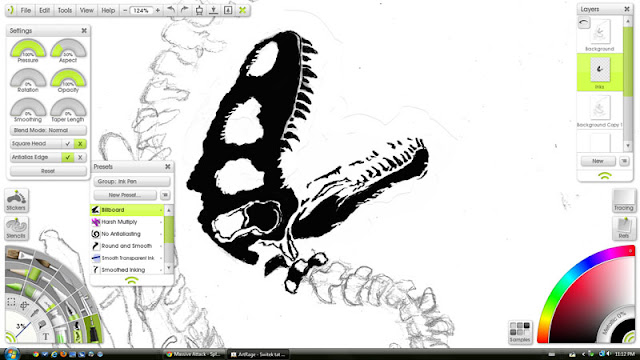The width and height of the screenshot is (640, 360).
Task: Disable Antialias Edge with X button
Action: [x=80, y=157]
